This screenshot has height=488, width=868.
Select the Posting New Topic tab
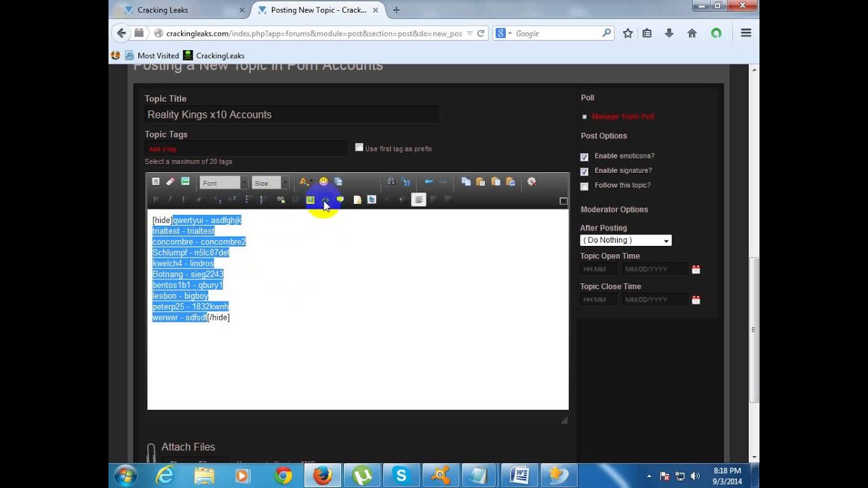(319, 10)
